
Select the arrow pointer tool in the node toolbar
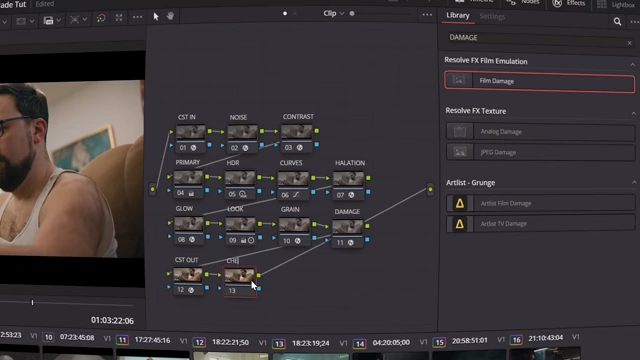(x=156, y=16)
